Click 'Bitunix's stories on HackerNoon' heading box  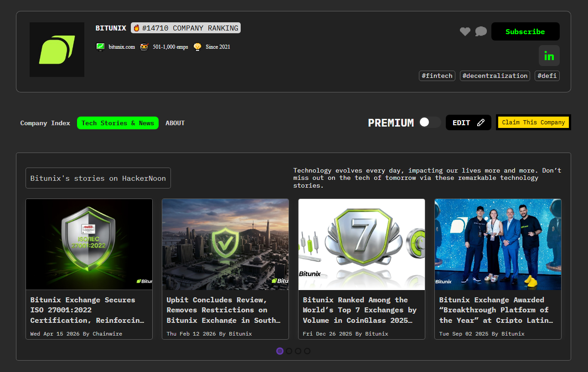[98, 178]
